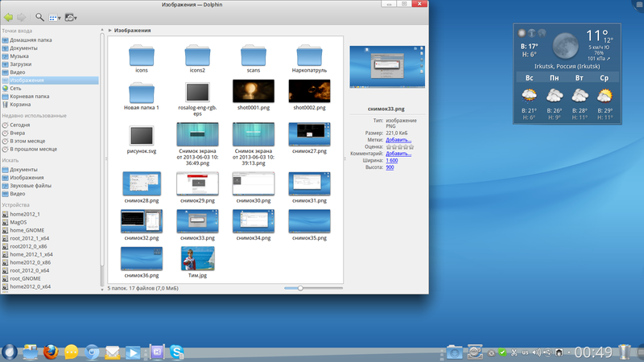Open the Новая папка 1 folder
This screenshot has height=362, width=644.
click(142, 95)
